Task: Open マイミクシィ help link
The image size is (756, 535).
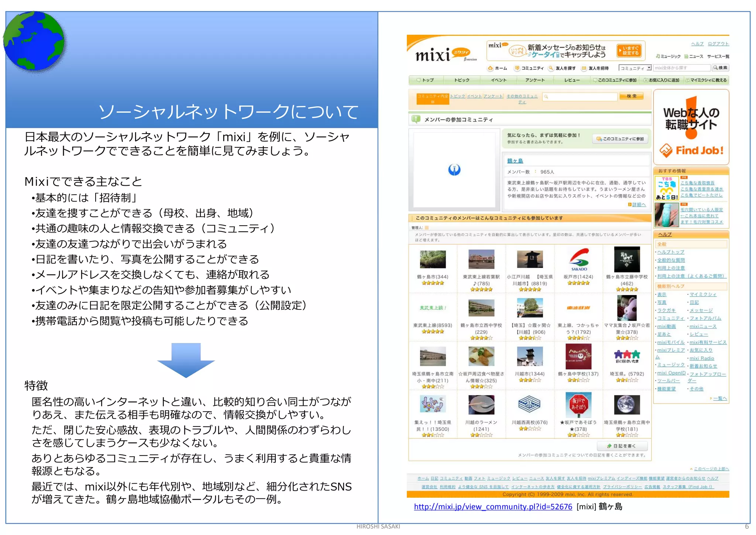Action: [703, 295]
